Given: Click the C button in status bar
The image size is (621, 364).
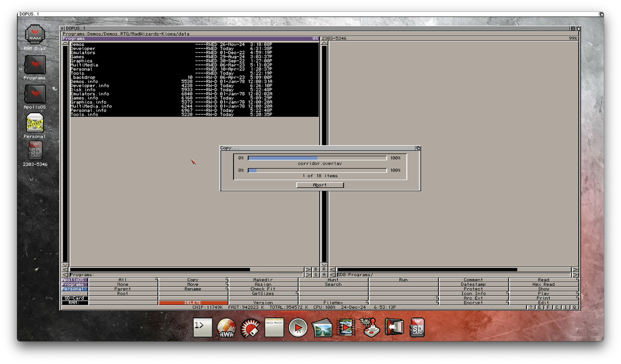Looking at the screenshot, I should point(557,307).
